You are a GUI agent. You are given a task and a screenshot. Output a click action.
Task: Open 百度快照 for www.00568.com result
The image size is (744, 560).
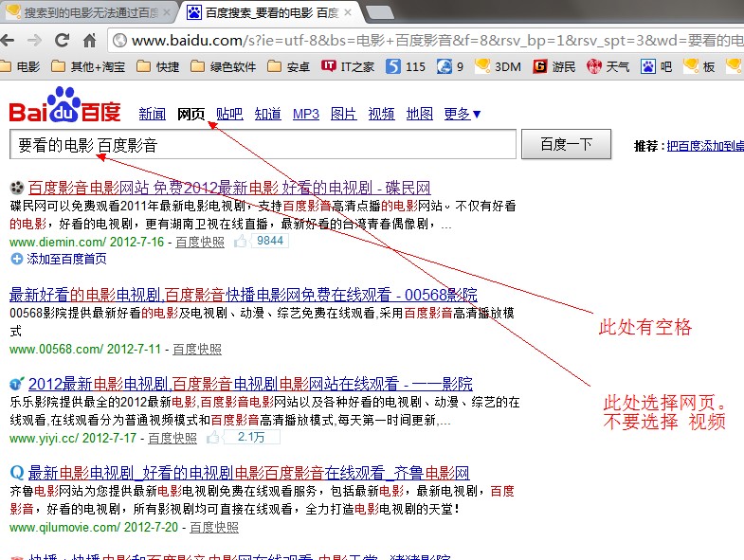pyautogui.click(x=197, y=350)
